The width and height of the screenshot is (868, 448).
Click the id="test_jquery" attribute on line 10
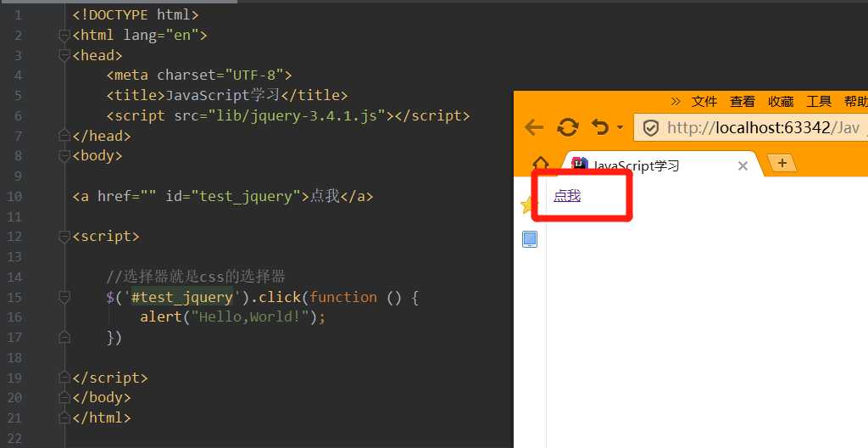pyautogui.click(x=233, y=196)
